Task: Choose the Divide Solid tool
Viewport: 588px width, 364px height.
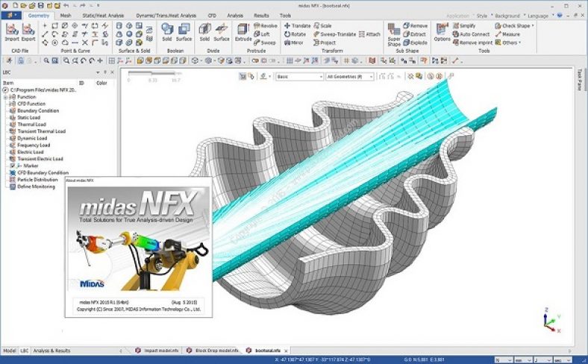Action: [204, 33]
